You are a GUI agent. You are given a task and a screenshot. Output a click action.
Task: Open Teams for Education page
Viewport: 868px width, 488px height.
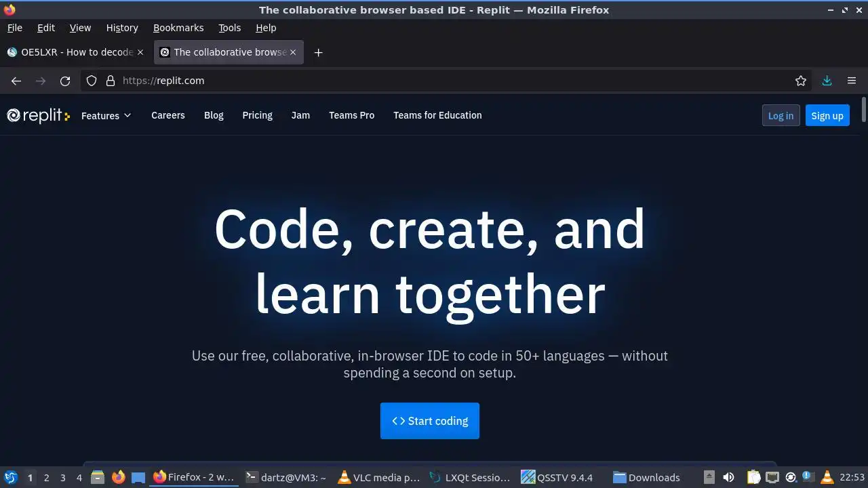pyautogui.click(x=437, y=115)
